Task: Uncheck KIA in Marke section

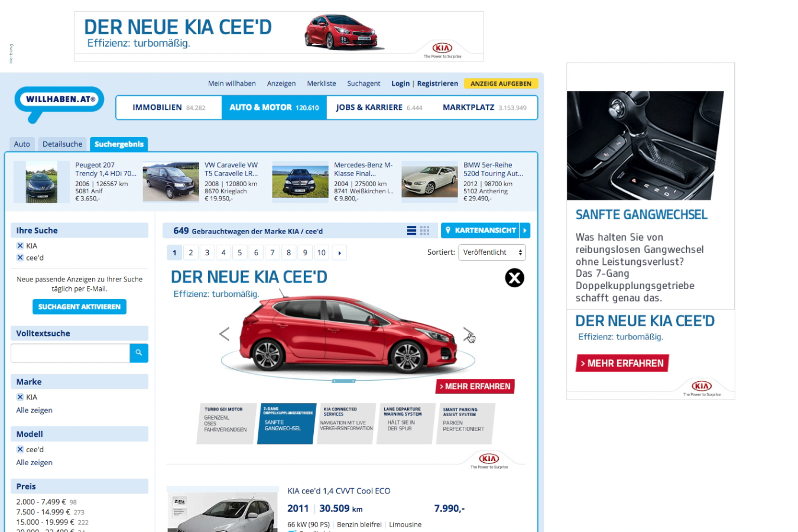Action: (x=20, y=397)
